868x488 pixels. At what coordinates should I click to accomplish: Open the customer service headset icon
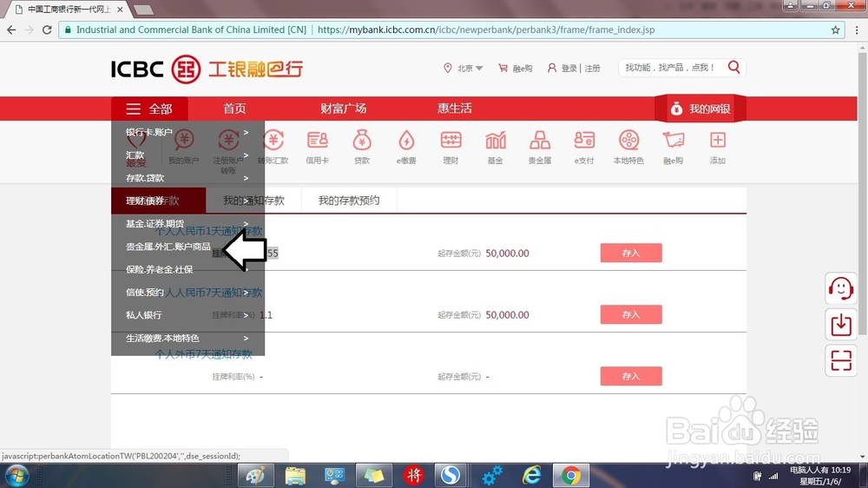point(841,288)
